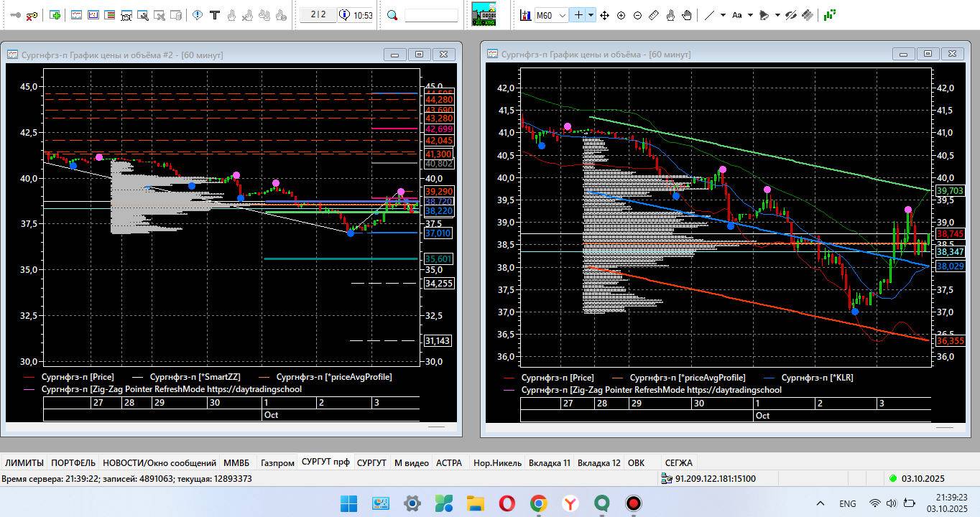
Task: Click the 2|2 button in toolbar
Action: [x=318, y=15]
